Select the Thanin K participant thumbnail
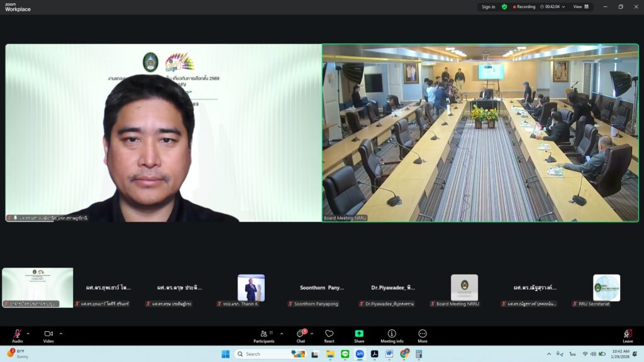Image resolution: width=644 pixels, height=362 pixels. point(251,288)
